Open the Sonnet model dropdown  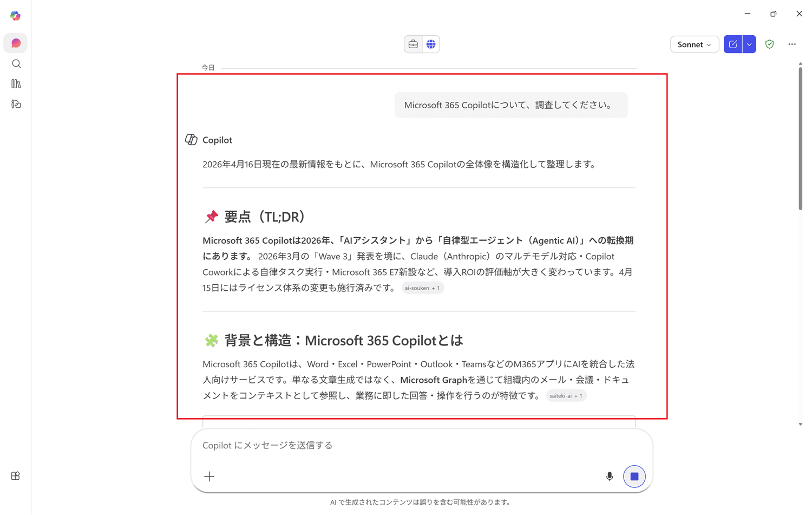(695, 44)
